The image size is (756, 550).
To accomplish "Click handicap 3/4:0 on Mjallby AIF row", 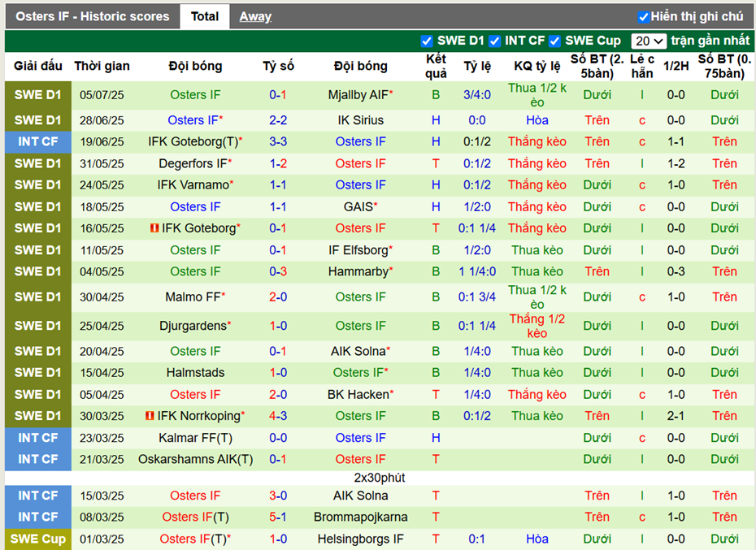I will coord(477,95).
